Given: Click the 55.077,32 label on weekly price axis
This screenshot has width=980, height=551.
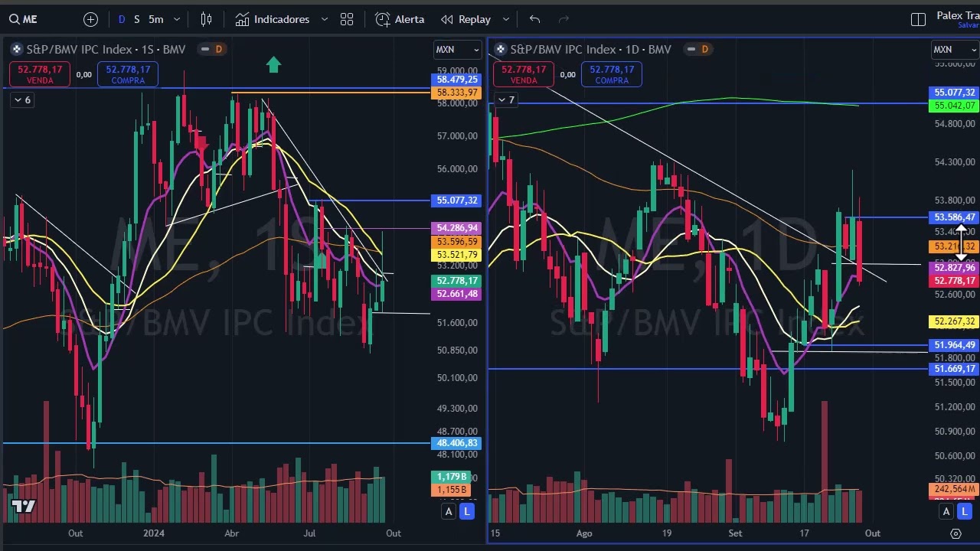Looking at the screenshot, I should [x=457, y=201].
